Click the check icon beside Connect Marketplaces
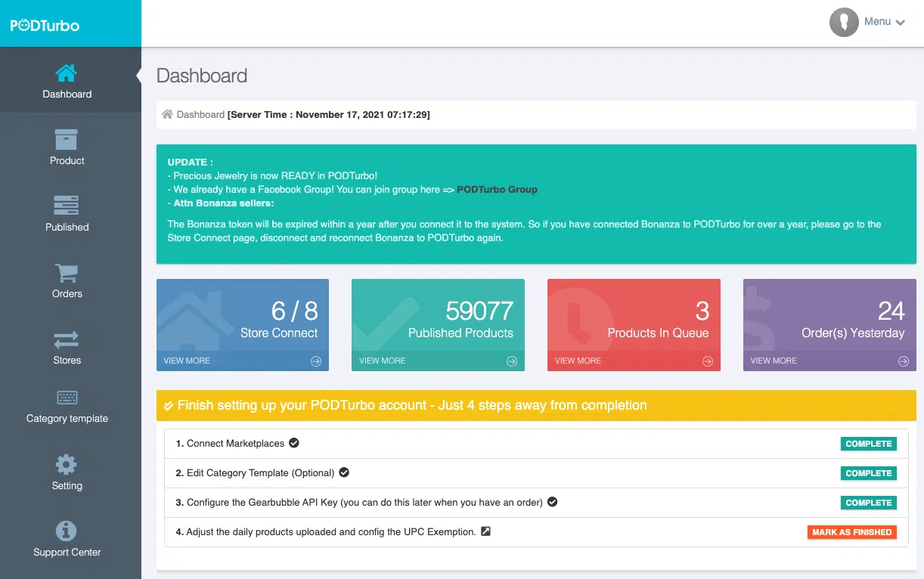Screen dimensions: 924x579 (294, 443)
